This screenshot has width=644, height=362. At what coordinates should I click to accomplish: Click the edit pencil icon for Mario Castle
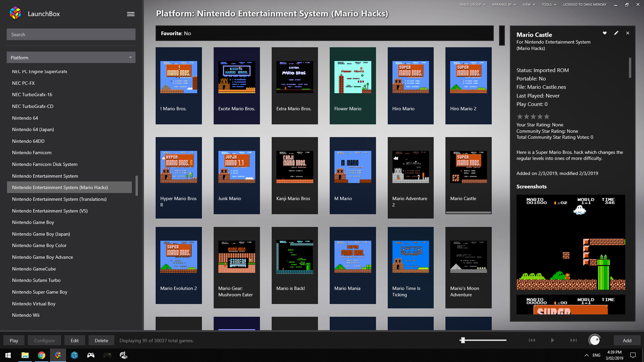[x=616, y=33]
